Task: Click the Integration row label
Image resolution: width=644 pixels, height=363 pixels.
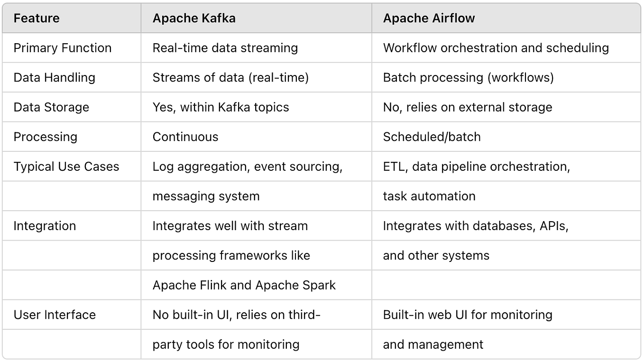Action: coord(45,226)
